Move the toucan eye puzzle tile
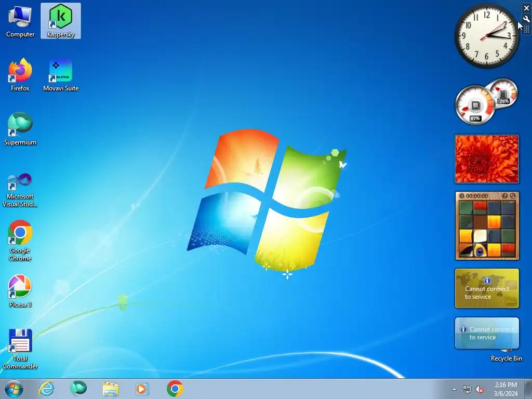Viewport: 532px width, 399px height. click(x=480, y=251)
